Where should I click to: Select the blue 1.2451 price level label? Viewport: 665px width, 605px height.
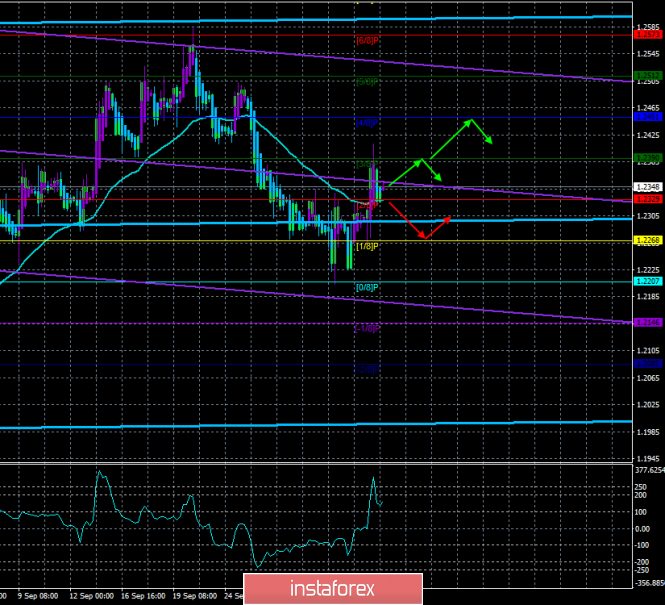pyautogui.click(x=649, y=117)
